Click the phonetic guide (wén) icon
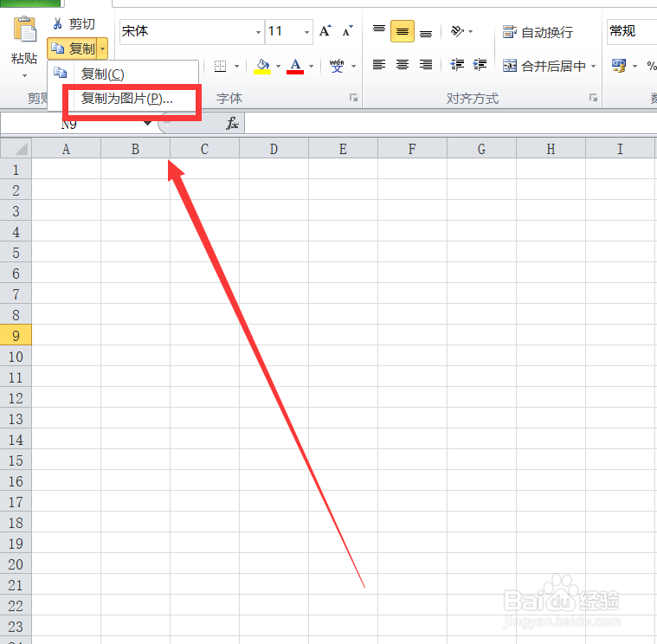This screenshot has height=644, width=657. (x=337, y=66)
